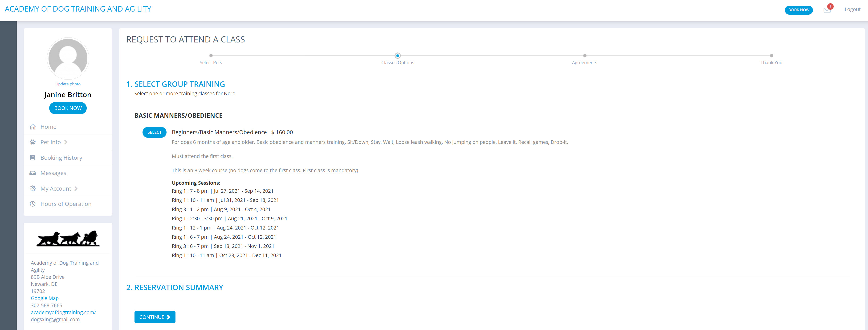Click the Academy of Dog Training and Agility title

pos(78,9)
